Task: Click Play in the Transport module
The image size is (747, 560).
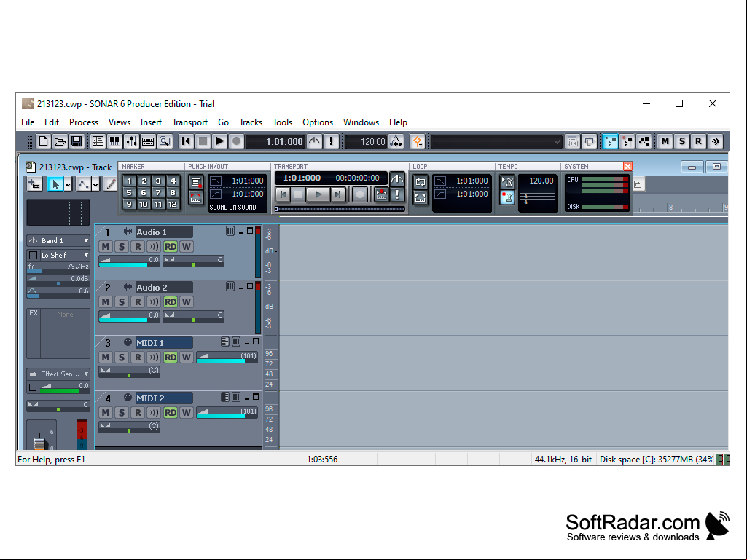Action: pyautogui.click(x=318, y=194)
